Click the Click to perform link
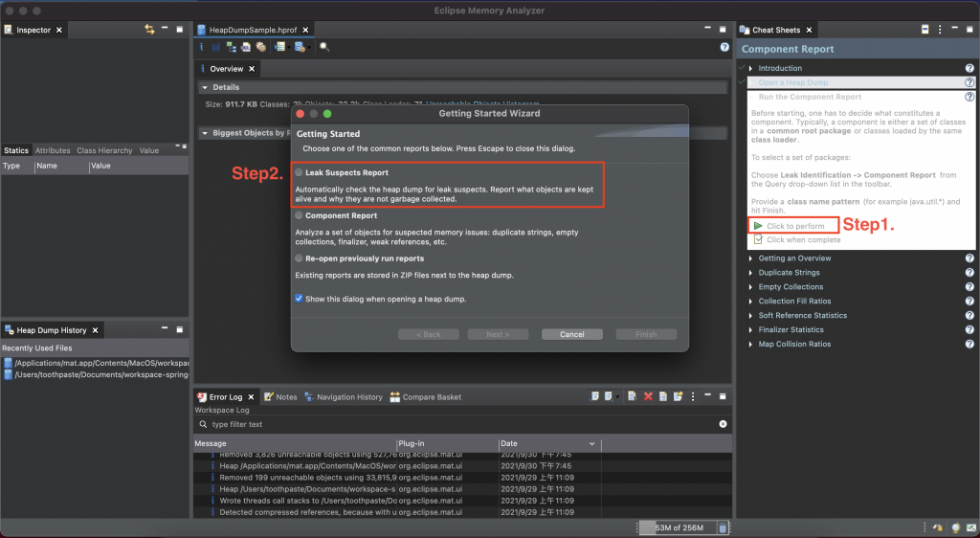 795,226
